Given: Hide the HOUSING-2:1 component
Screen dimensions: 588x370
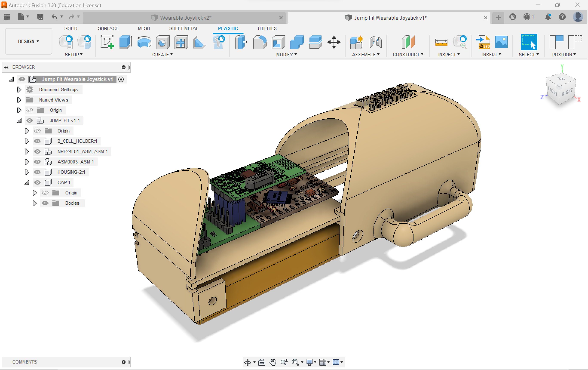Looking at the screenshot, I should [x=37, y=172].
